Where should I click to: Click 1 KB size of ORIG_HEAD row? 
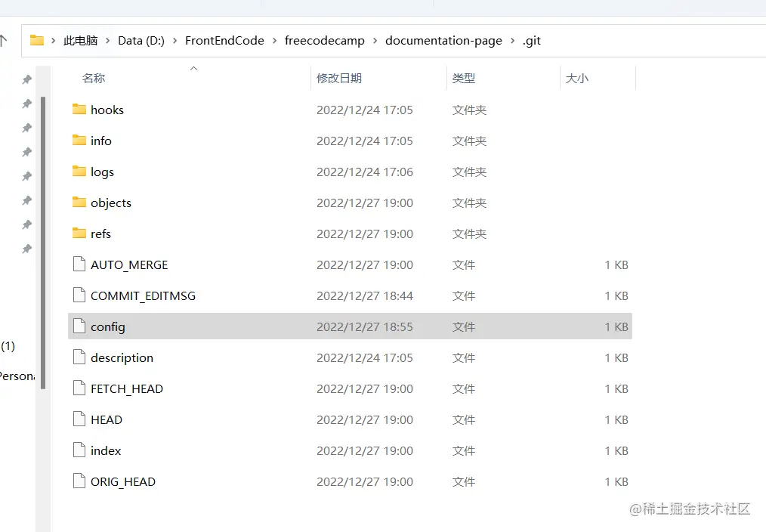tap(616, 481)
